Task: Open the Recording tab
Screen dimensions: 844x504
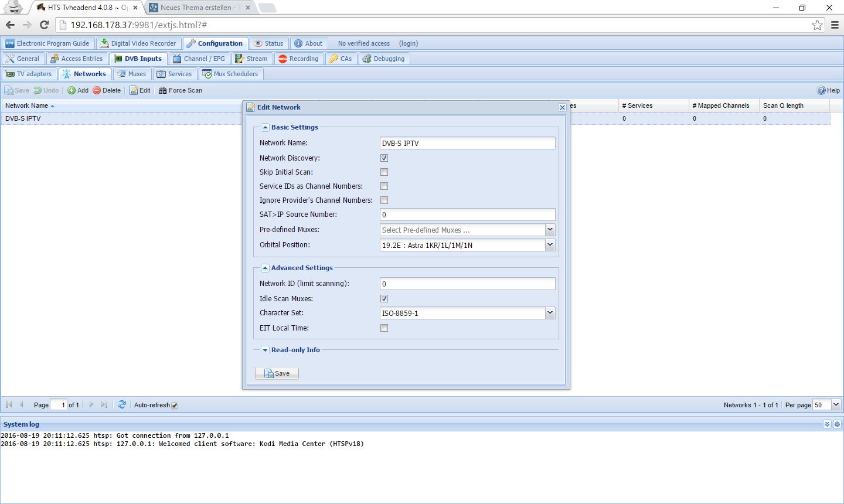Action: (298, 59)
